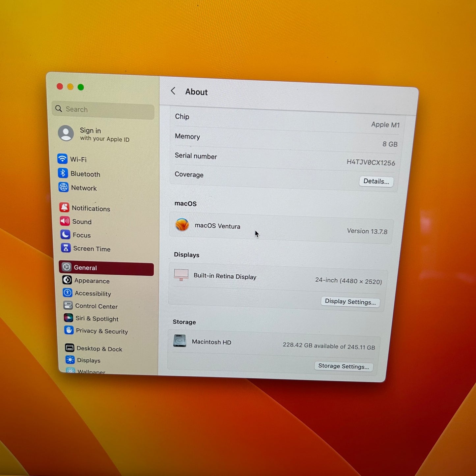Click the Notifications bell icon

(x=64, y=208)
